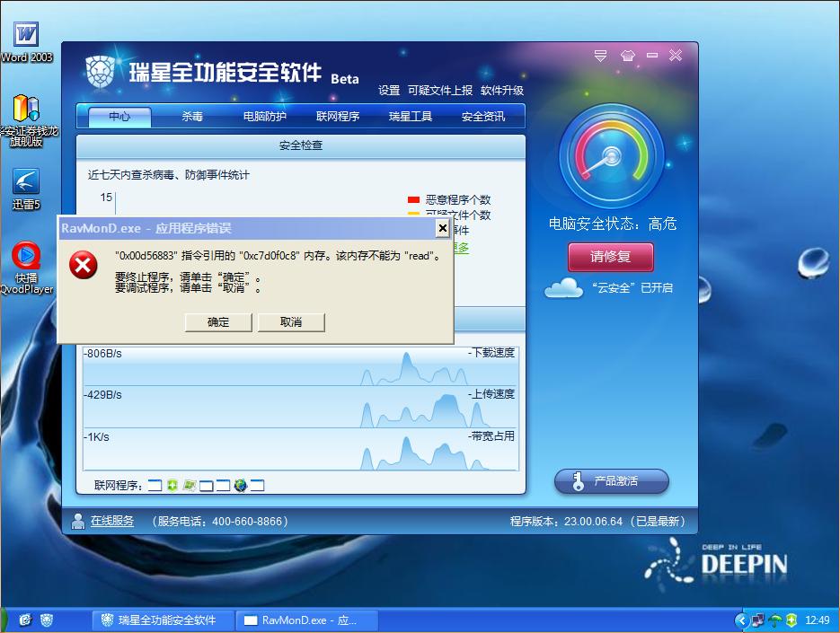The height and width of the screenshot is (633, 840).
Task: Click the online service person icon
Action: (78, 521)
